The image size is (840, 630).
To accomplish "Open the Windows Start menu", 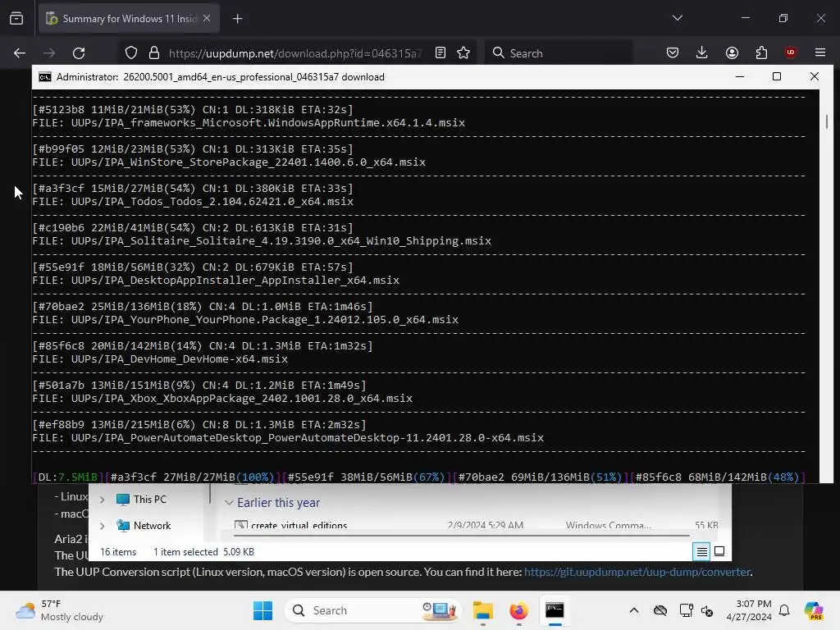I will (262, 610).
